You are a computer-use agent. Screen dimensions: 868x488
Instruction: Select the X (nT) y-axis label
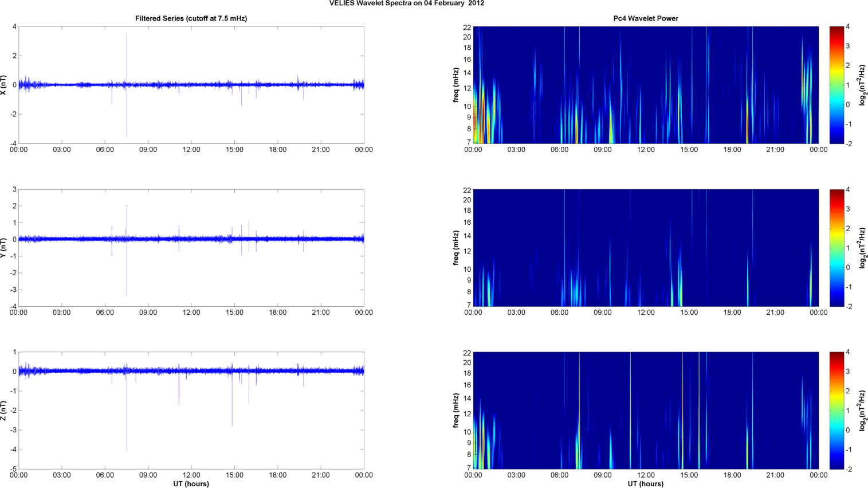click(4, 85)
